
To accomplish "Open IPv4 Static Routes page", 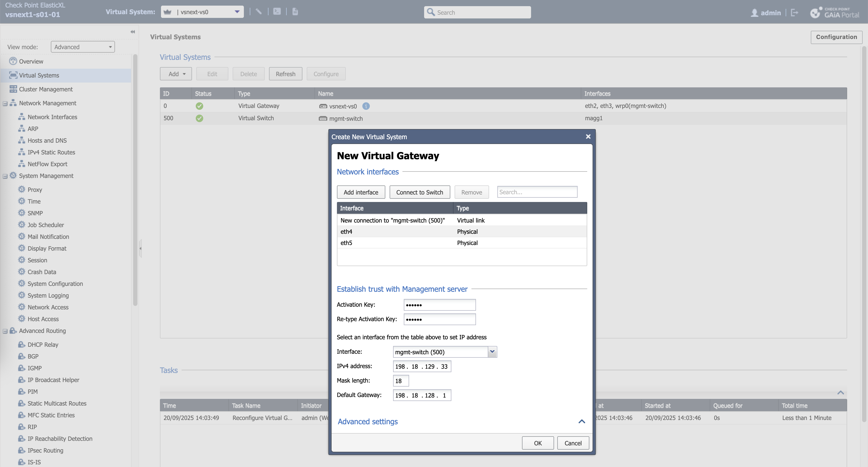I will point(51,152).
